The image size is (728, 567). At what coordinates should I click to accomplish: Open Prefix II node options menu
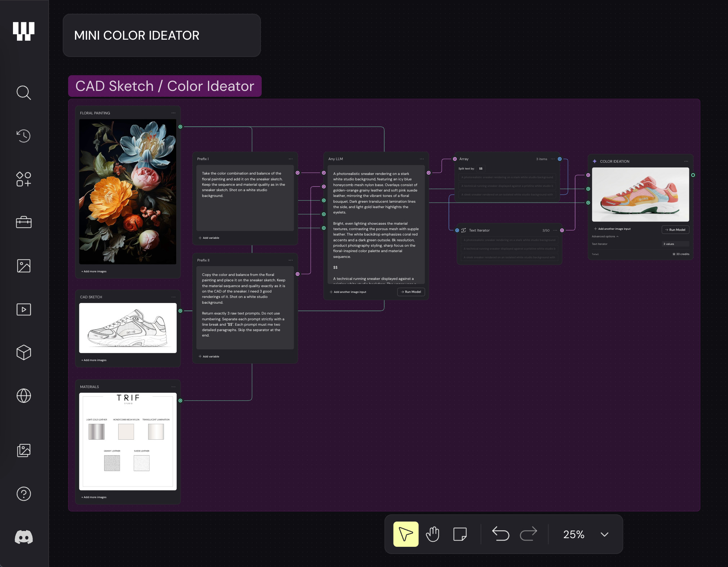(290, 260)
